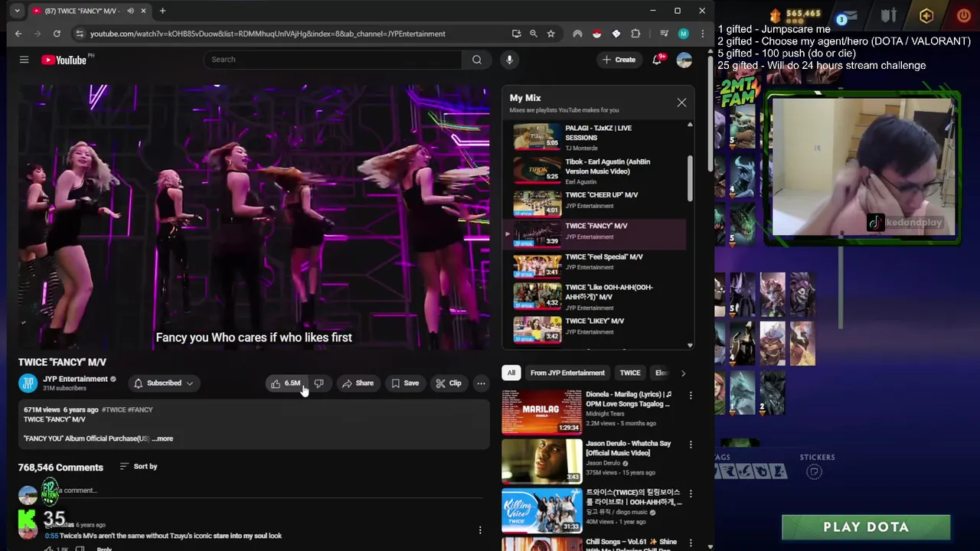Click the Dota power icon top right
This screenshot has width=980, height=551.
click(963, 15)
